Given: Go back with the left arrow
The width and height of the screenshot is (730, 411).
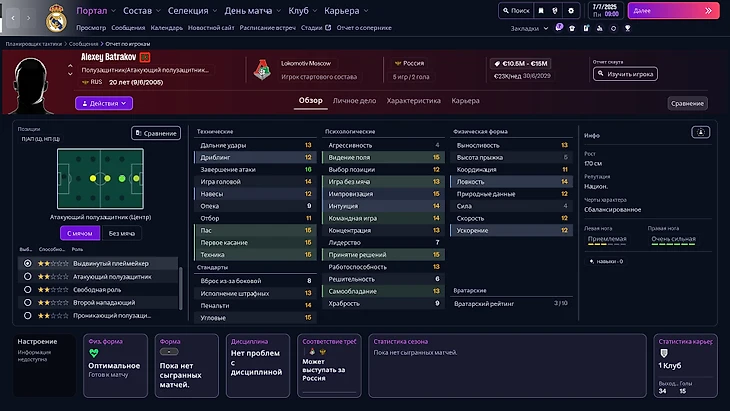Looking at the screenshot, I should (13, 17).
